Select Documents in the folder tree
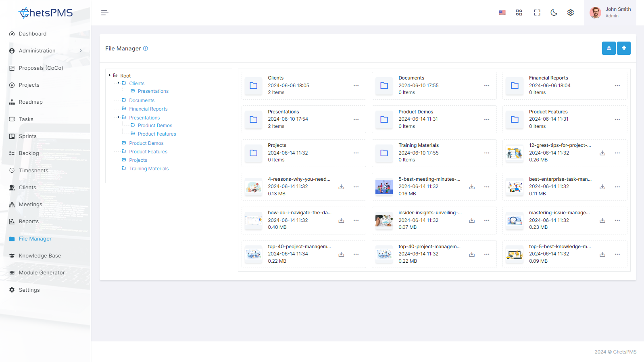 tap(142, 100)
